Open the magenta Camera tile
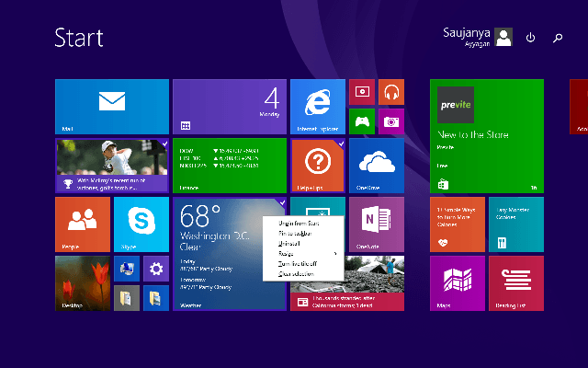Viewport: 588px width, 368px height. [x=391, y=121]
